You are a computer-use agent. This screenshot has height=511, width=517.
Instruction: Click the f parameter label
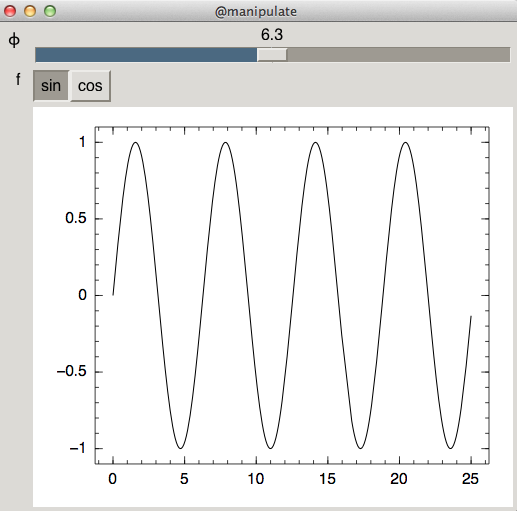18,79
